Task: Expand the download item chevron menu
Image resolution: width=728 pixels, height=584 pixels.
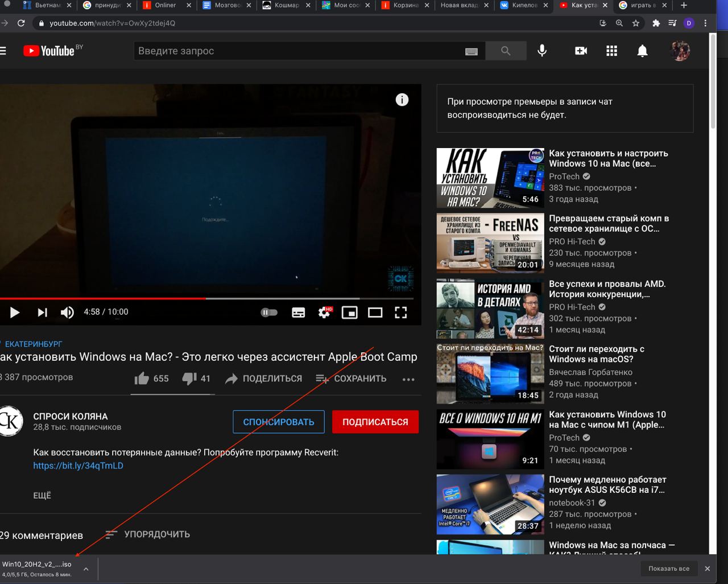Action: coord(86,569)
